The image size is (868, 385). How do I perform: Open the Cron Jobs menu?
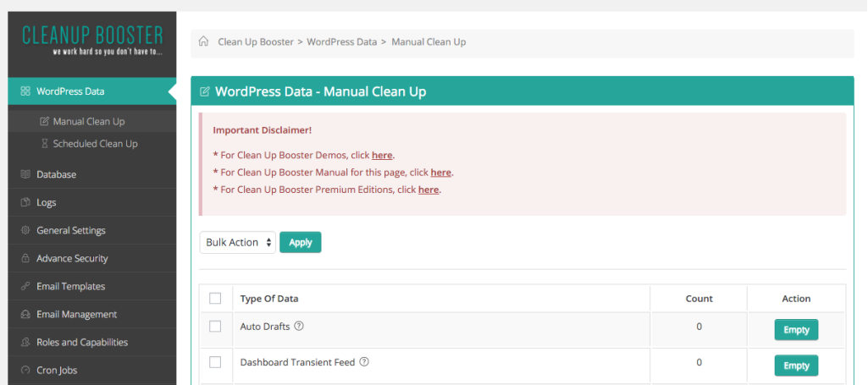click(x=92, y=370)
